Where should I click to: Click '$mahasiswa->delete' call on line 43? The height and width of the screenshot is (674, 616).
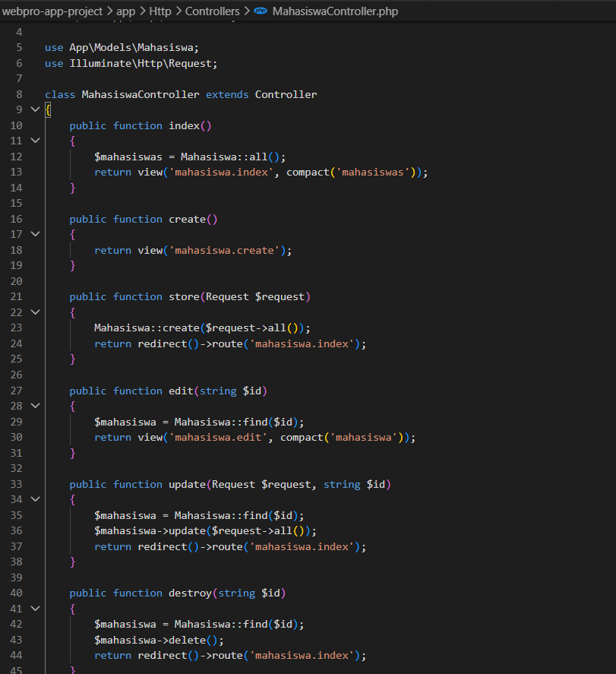[x=150, y=641]
